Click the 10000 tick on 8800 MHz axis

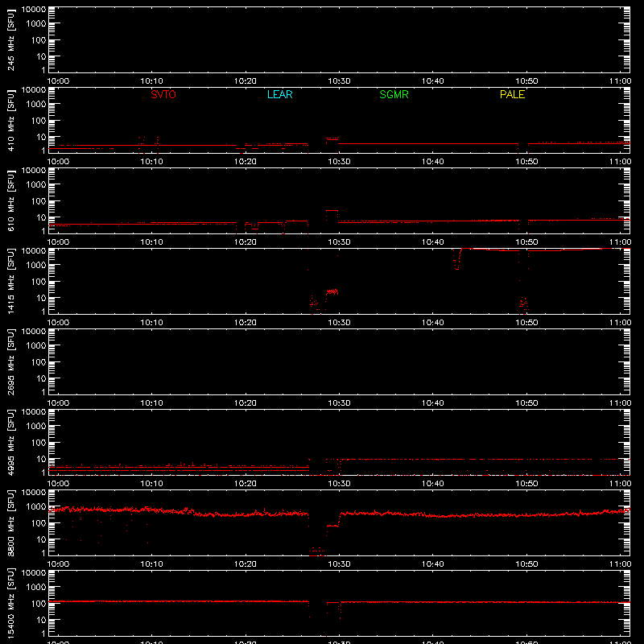[34, 493]
